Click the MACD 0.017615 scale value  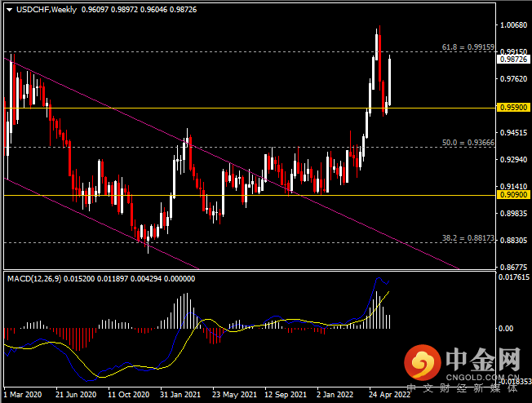click(x=514, y=277)
